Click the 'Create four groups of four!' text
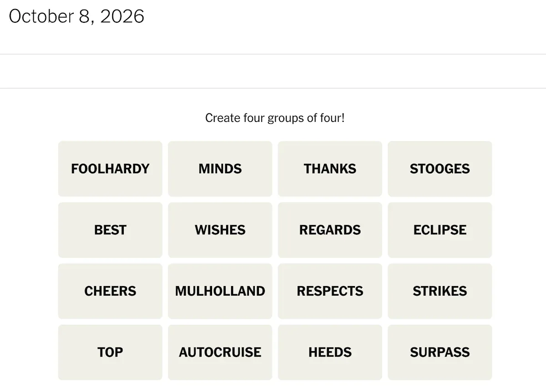Image resolution: width=546 pixels, height=392 pixels. tap(275, 118)
